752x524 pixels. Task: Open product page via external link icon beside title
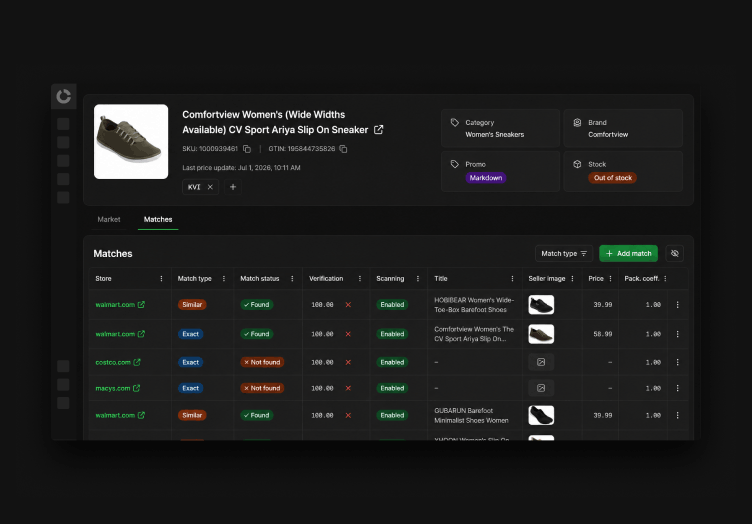coord(378,130)
